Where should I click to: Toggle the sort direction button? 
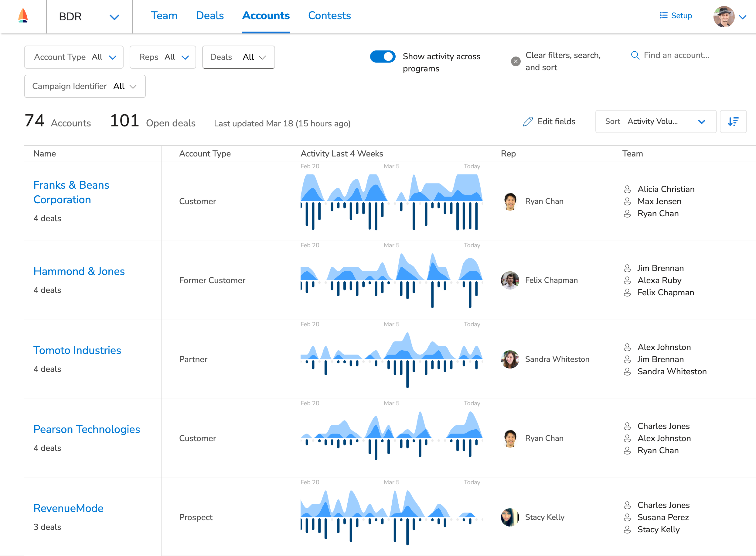pyautogui.click(x=733, y=122)
